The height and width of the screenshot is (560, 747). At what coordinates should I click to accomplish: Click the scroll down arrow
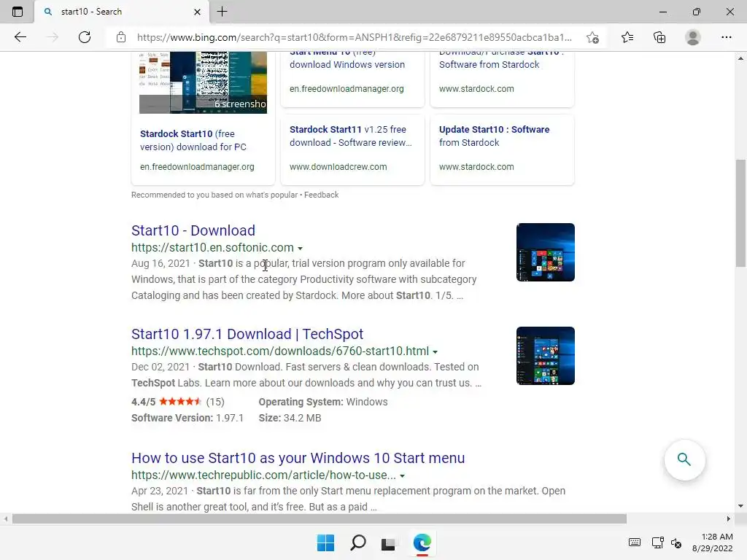pos(740,506)
